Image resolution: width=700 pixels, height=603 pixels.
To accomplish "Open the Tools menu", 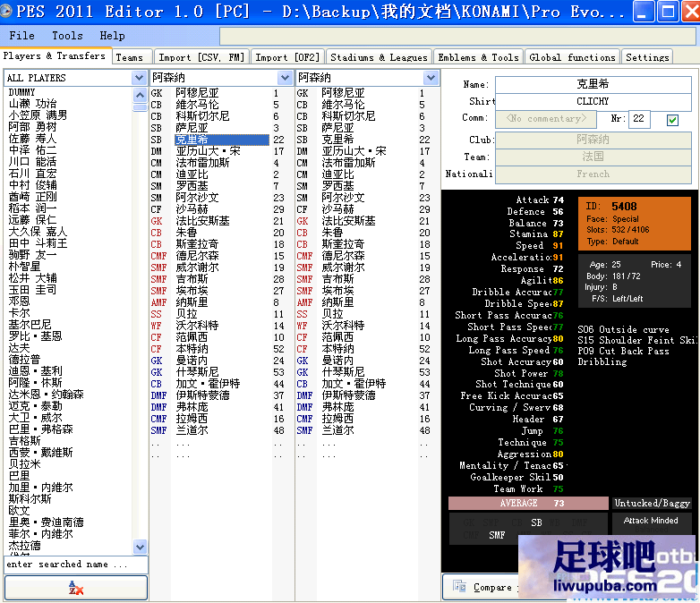I will [67, 35].
